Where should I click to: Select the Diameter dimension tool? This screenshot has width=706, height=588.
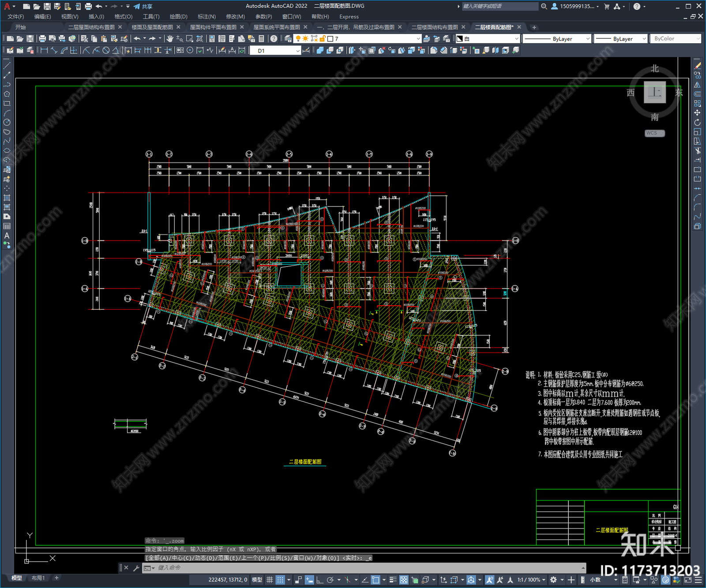click(106, 50)
